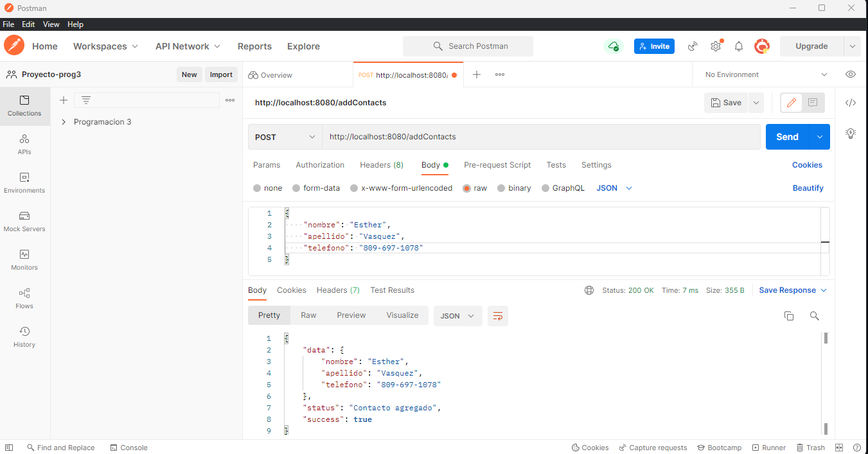Switch to the Pre-request Script tab
Viewport: 868px width, 454px height.
pos(497,165)
